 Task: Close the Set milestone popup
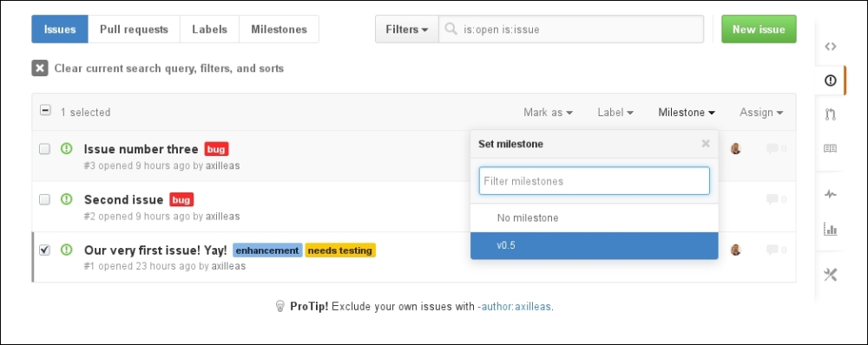tap(705, 144)
